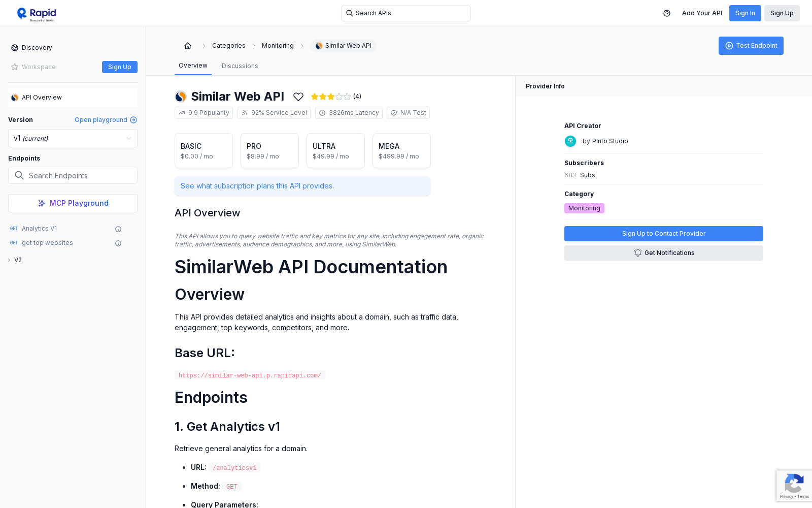Click the Monitoring category tag
Screen dimensions: 812x508
coord(584,208)
